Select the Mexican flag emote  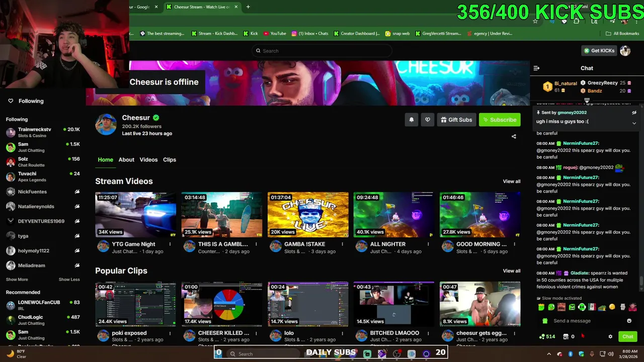[592, 307]
